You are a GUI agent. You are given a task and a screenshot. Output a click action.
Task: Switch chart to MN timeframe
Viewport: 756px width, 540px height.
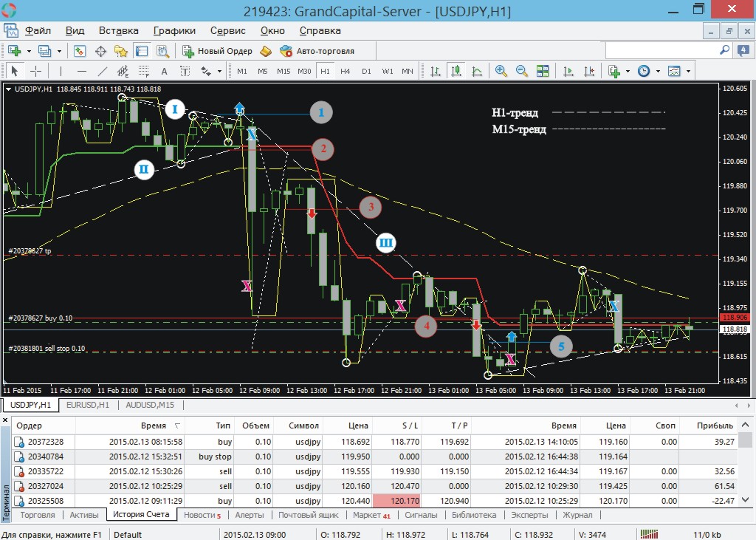pos(408,72)
